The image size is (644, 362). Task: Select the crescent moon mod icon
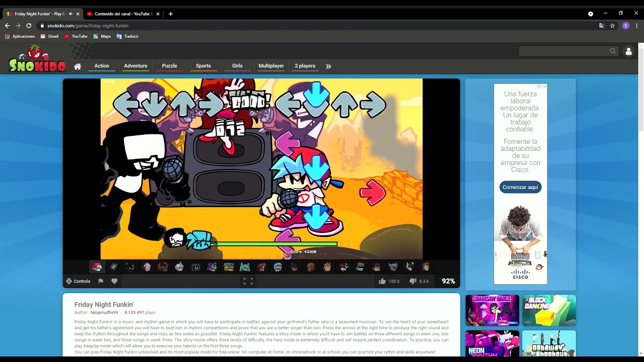point(410,267)
